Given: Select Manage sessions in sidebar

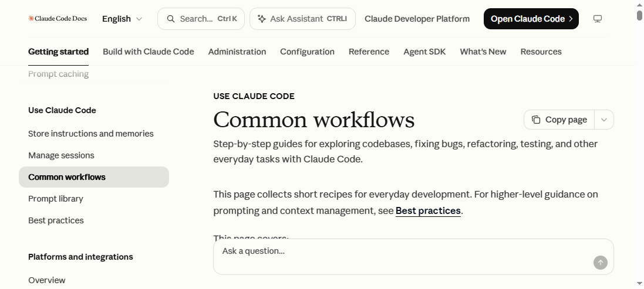Looking at the screenshot, I should pos(61,155).
